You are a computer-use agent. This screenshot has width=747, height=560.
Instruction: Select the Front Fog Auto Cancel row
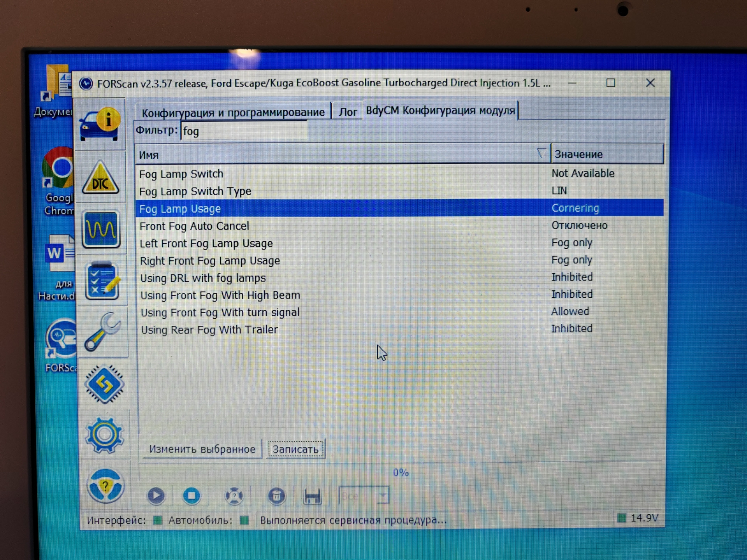point(399,226)
